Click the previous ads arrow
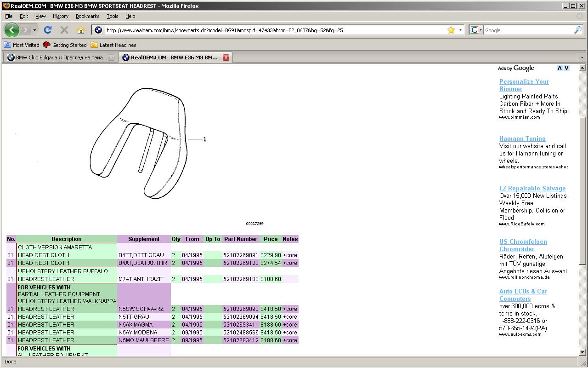Viewport: 588px width, 368px height. (560, 68)
